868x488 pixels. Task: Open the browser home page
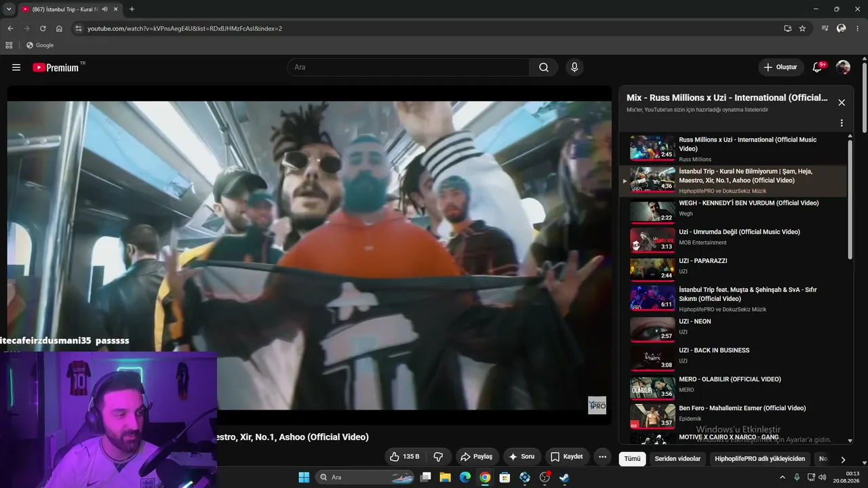(59, 28)
